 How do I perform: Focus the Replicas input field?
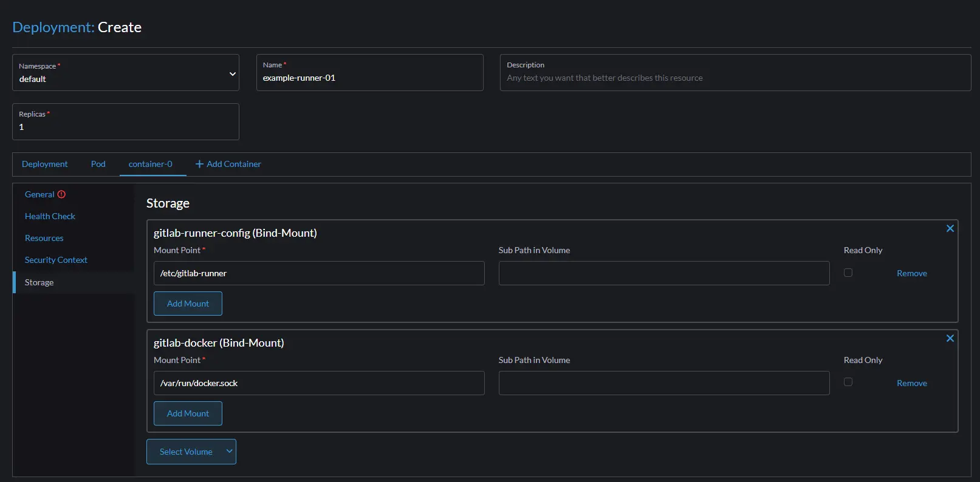[126, 127]
